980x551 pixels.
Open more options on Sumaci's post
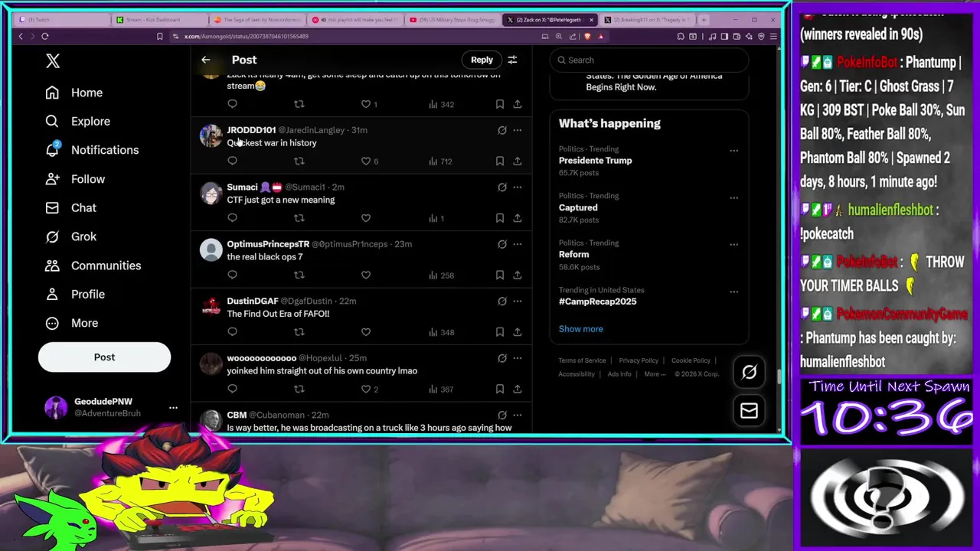tap(518, 187)
